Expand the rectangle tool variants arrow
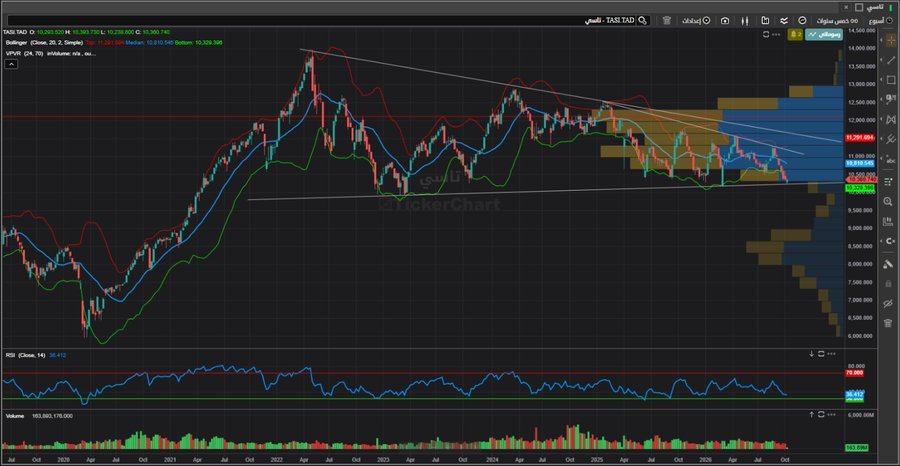The image size is (900, 466). click(883, 80)
